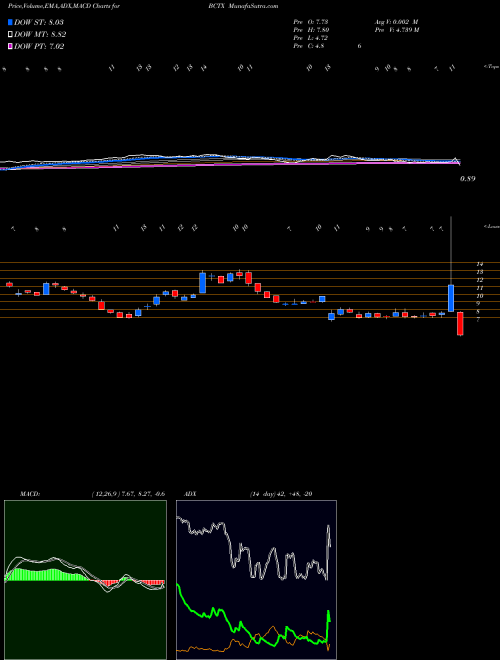Click the 'Pre L: 4.72' low value
The image size is (500, 660).
[311, 38]
